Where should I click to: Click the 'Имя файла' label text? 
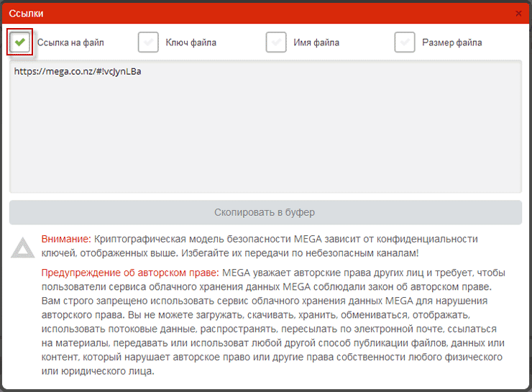316,42
